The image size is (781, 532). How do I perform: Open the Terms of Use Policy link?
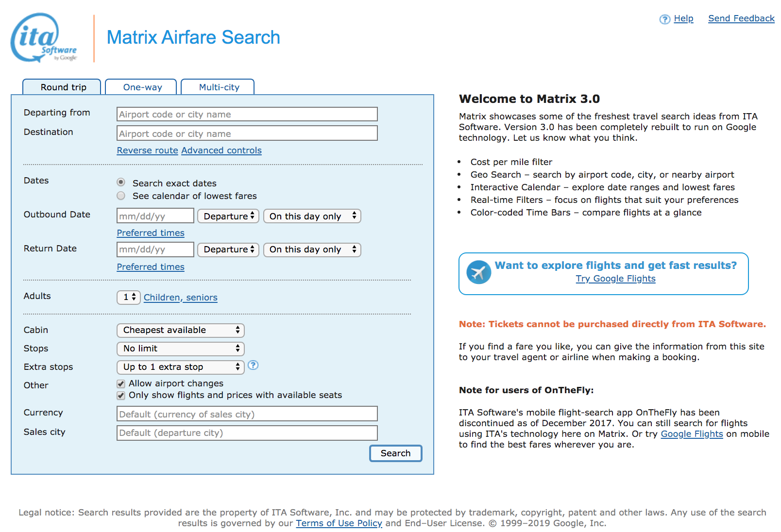pyautogui.click(x=339, y=523)
